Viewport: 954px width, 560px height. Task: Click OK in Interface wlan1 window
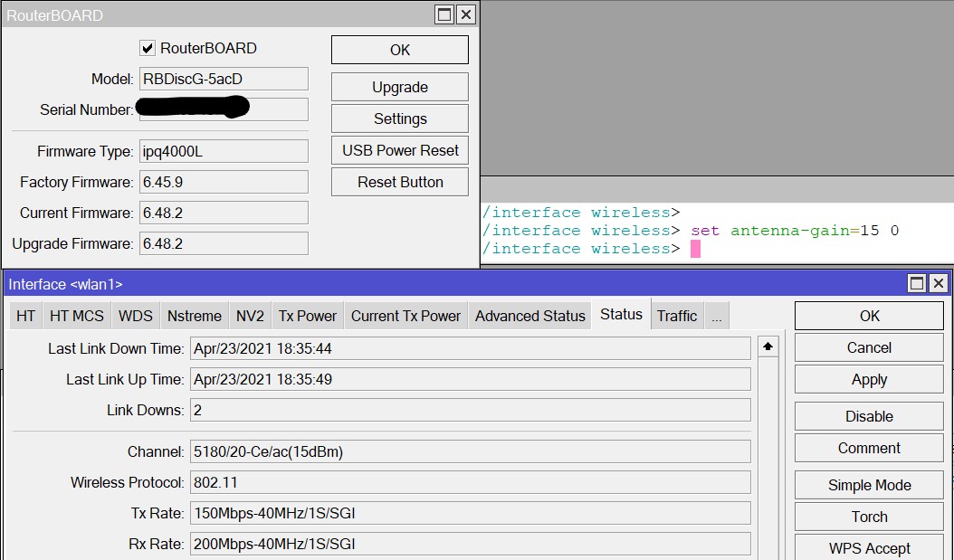(870, 316)
